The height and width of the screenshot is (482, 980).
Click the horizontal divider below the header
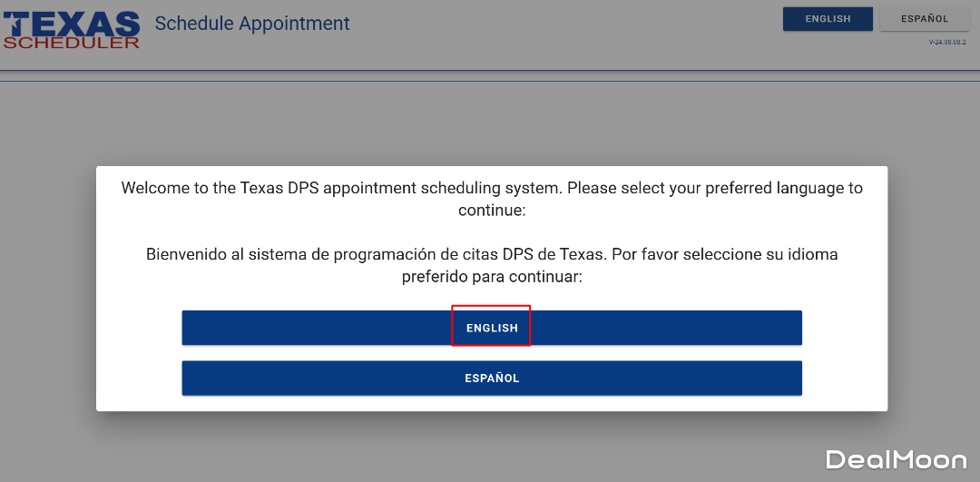490,71
